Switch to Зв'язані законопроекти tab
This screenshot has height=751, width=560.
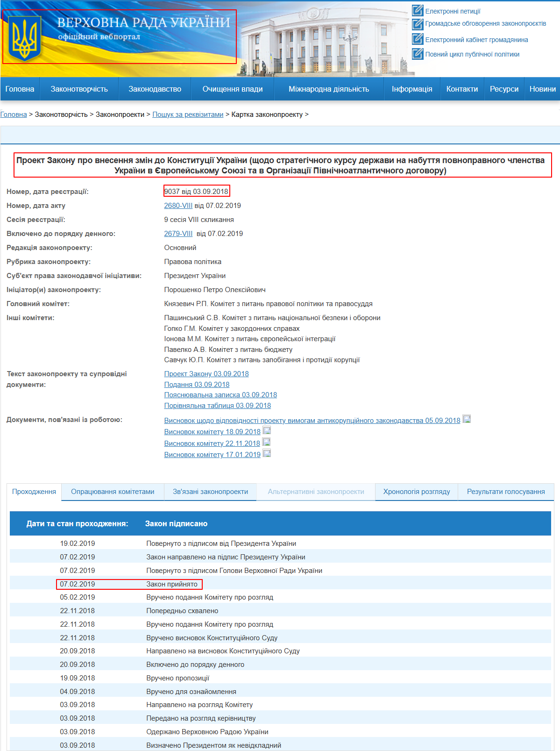[x=210, y=492]
